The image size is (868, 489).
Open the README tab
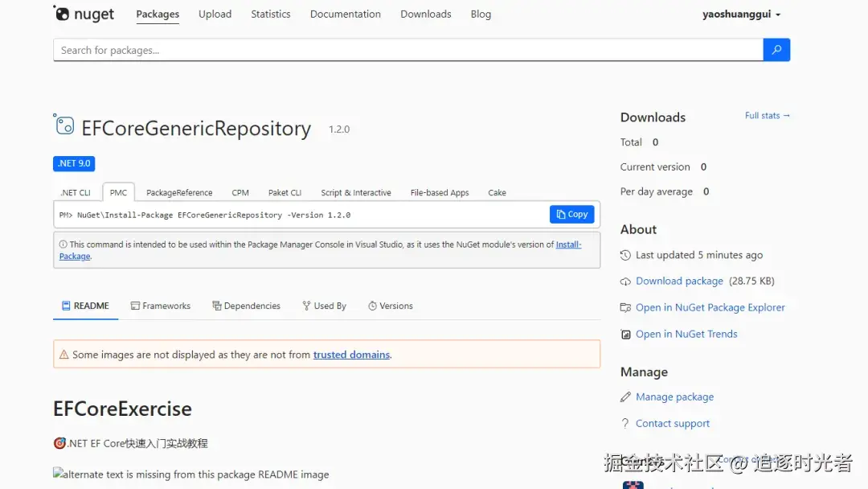pos(85,306)
